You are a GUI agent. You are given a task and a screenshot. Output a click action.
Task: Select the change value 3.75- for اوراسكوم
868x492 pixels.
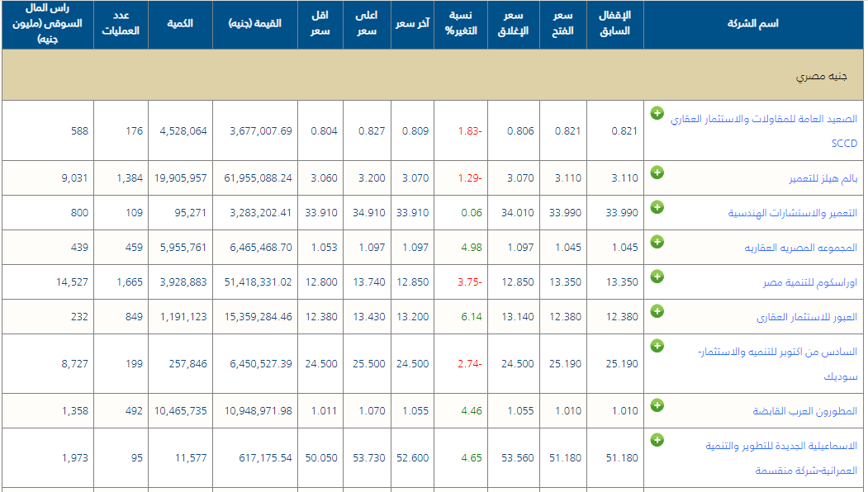pyautogui.click(x=470, y=282)
